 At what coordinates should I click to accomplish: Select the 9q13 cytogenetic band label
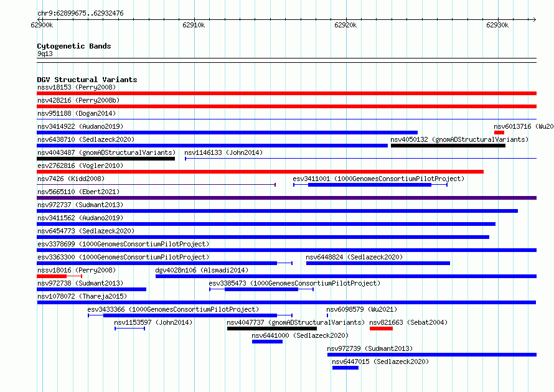pyautogui.click(x=45, y=54)
